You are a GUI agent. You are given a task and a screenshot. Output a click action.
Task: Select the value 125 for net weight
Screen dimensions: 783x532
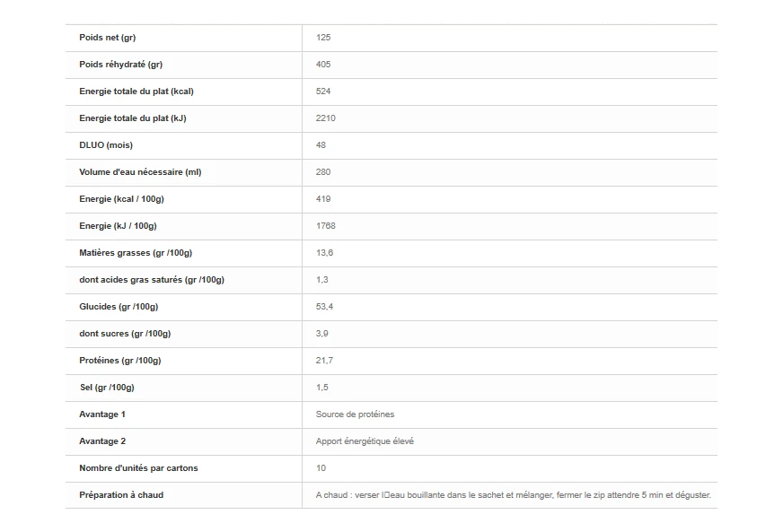click(323, 38)
